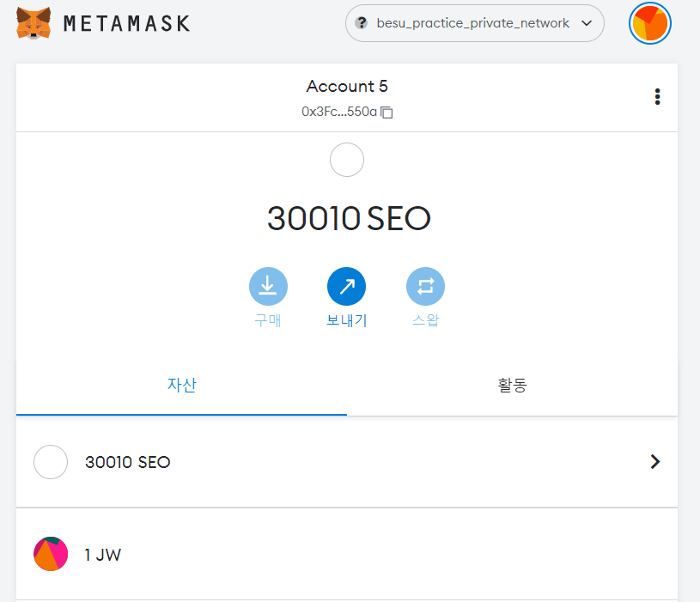Viewport: 700px width, 602px height.
Task: Open the account avatar menu
Action: click(x=649, y=23)
